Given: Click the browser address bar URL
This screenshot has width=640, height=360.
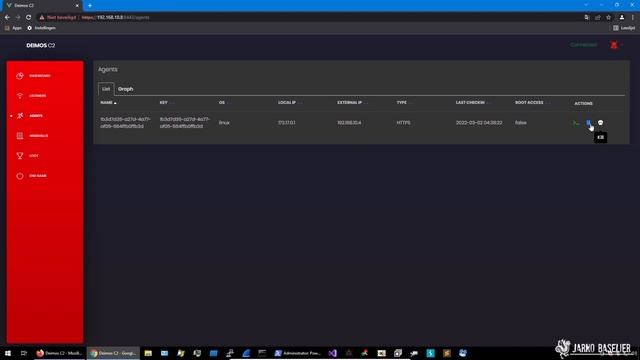Looking at the screenshot, I should click(116, 18).
